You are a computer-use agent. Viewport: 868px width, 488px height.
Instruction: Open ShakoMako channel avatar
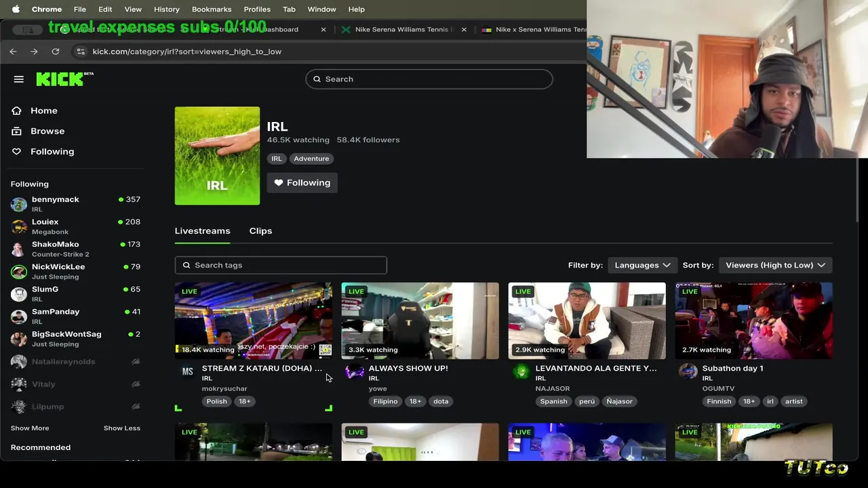(19, 249)
